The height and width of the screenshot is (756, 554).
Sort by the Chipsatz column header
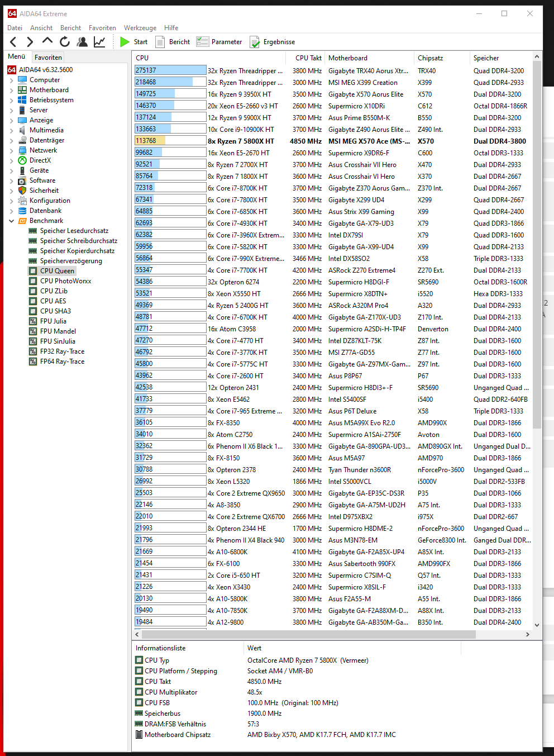442,58
